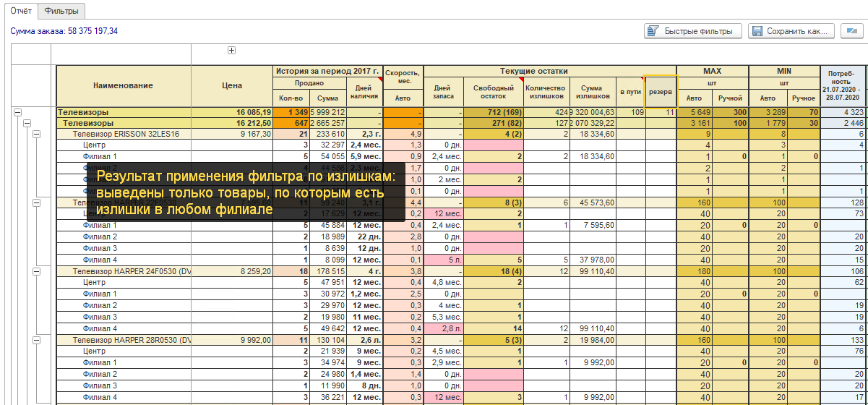This screenshot has height=405, width=868.
Task: Select free stock cell 712 (169)
Action: pos(494,113)
